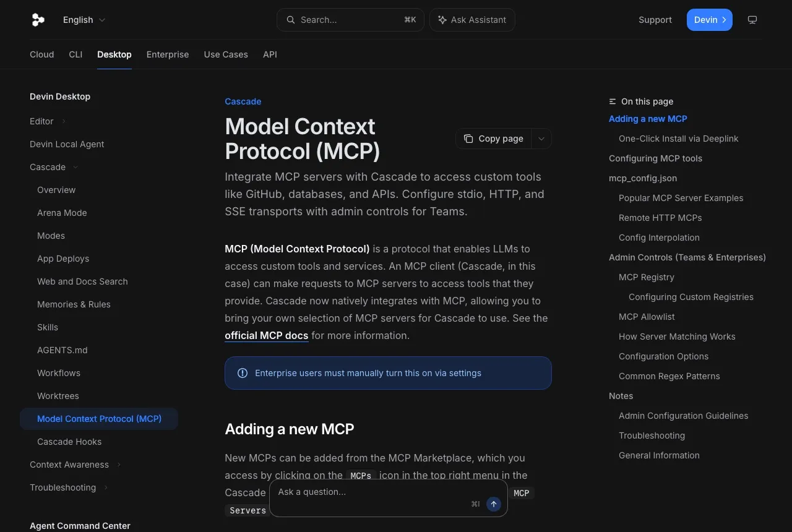Jump to MCP Allowlist section
This screenshot has width=792, height=532.
(x=647, y=317)
